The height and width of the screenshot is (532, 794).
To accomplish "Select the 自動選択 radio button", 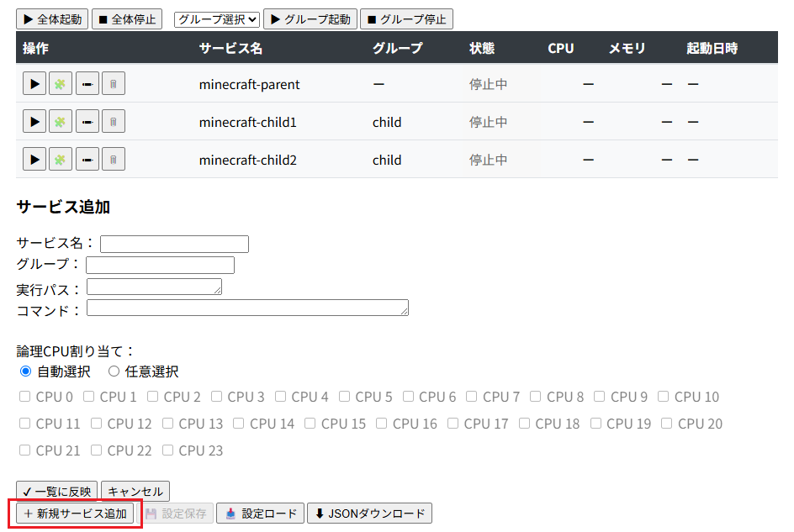I will pyautogui.click(x=25, y=371).
